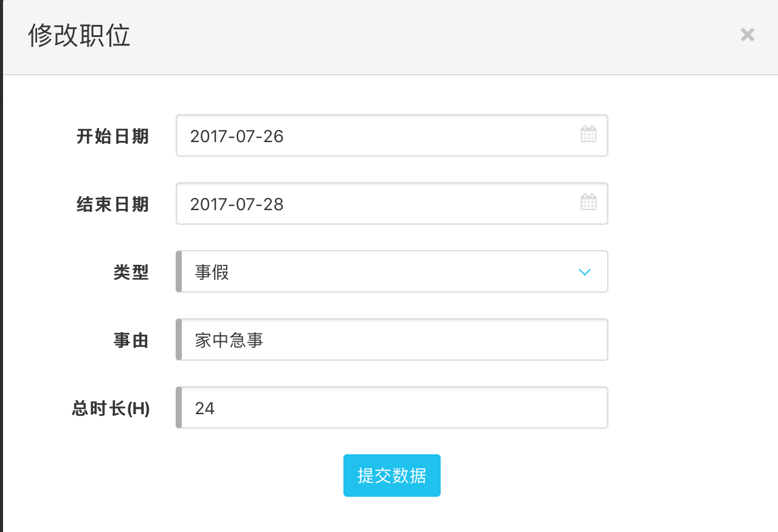This screenshot has width=778, height=532.
Task: Click the dark backdrop strip left of the dialog
Action: (1, 304)
